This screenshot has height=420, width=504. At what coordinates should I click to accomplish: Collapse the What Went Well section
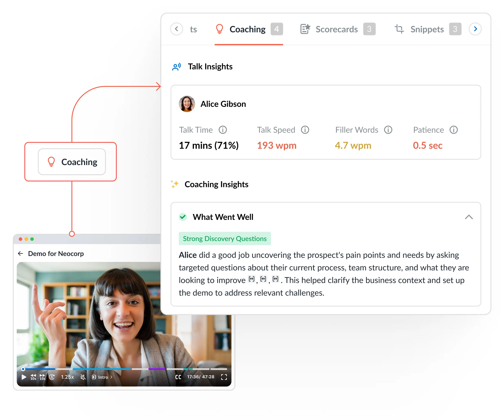click(x=469, y=217)
